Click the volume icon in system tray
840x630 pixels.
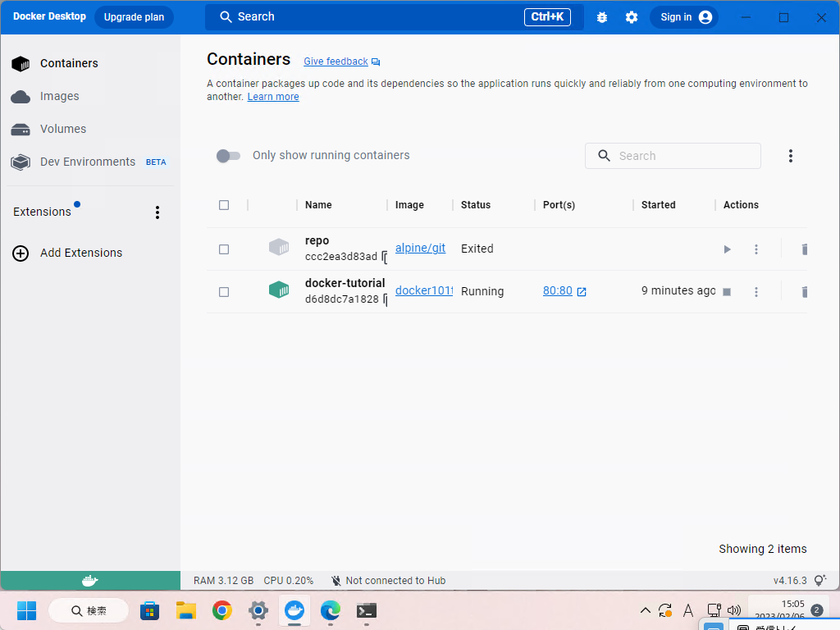click(734, 610)
